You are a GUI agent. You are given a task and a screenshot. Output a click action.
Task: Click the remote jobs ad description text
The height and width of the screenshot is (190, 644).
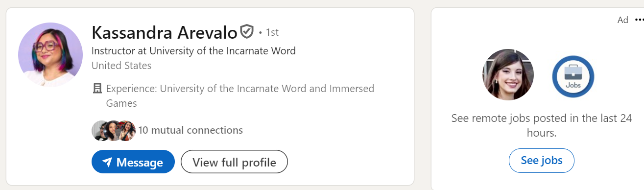pos(542,125)
